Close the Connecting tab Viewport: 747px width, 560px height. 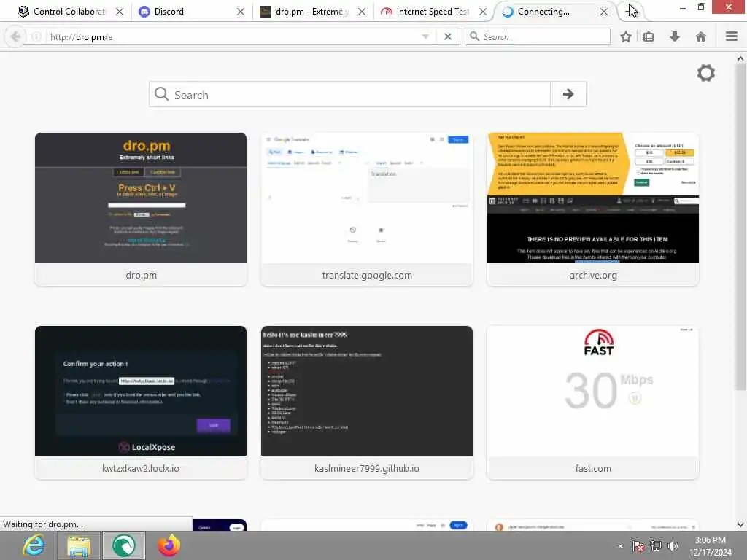pyautogui.click(x=603, y=12)
